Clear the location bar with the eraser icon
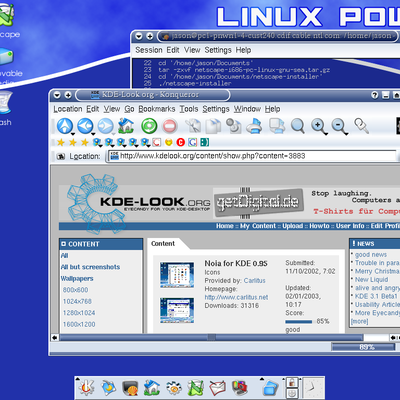 (61, 156)
